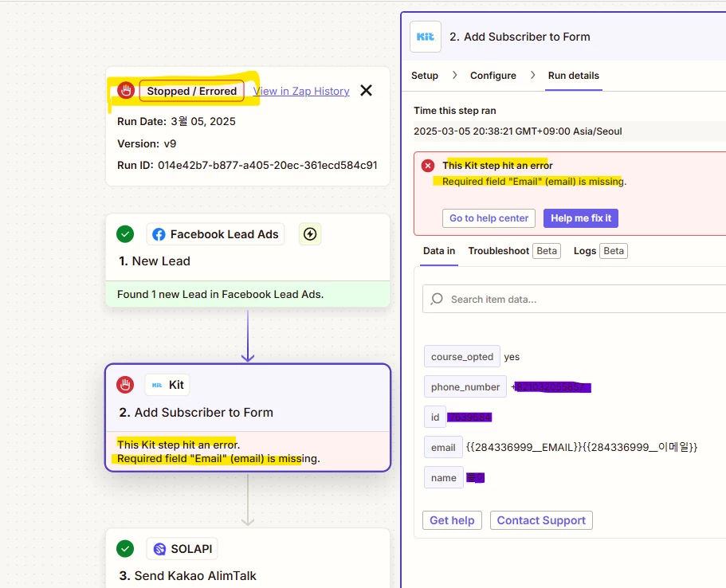Click the SOLAPI app icon

(159, 549)
